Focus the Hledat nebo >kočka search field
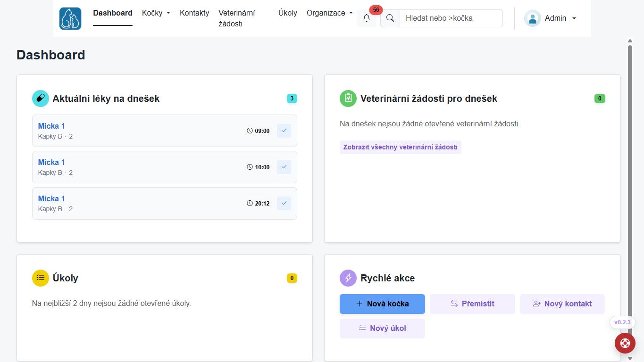This screenshot has height=362, width=644. 451,18
